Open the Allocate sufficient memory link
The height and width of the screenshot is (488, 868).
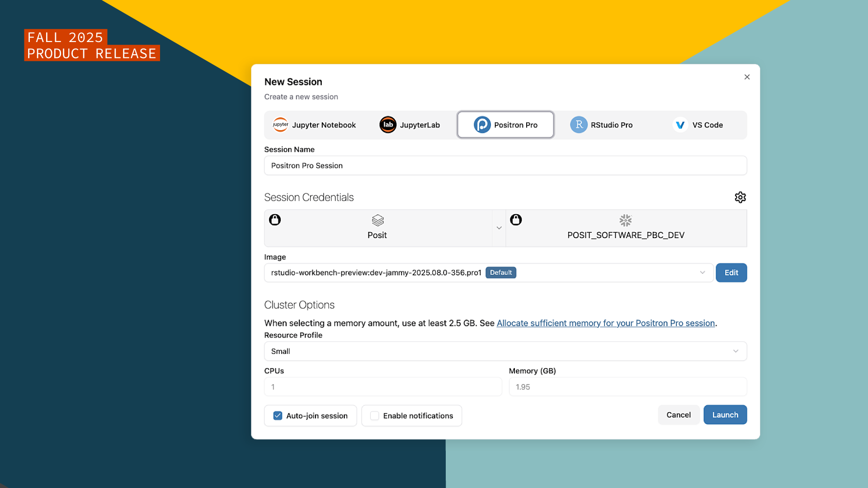(605, 323)
